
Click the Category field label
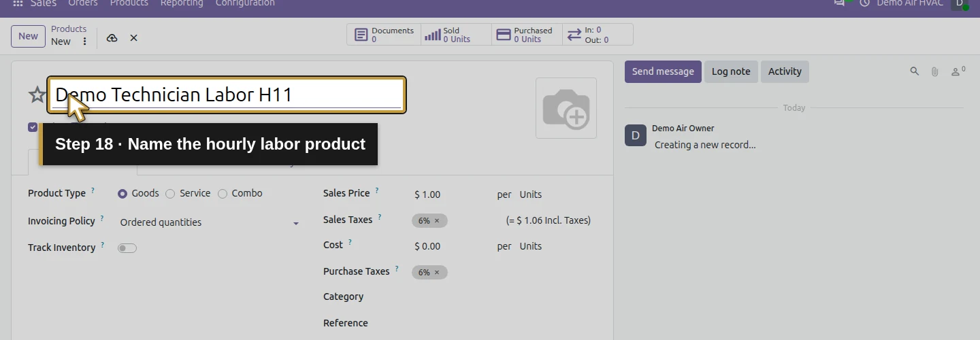(343, 297)
